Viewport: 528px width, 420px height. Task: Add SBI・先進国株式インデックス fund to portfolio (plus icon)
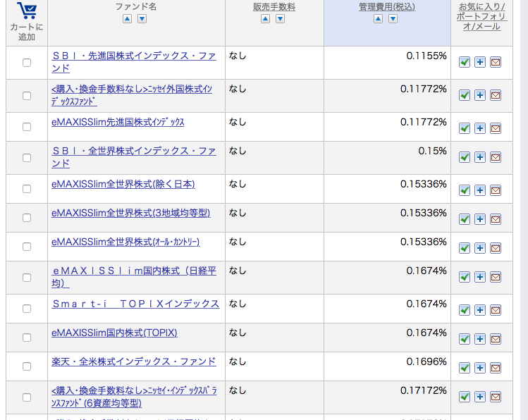[x=480, y=62]
